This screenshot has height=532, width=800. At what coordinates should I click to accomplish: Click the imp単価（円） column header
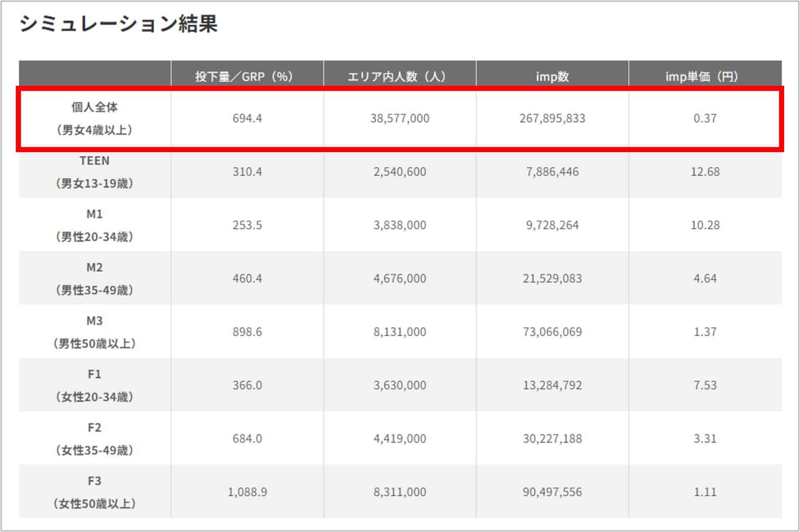[705, 77]
